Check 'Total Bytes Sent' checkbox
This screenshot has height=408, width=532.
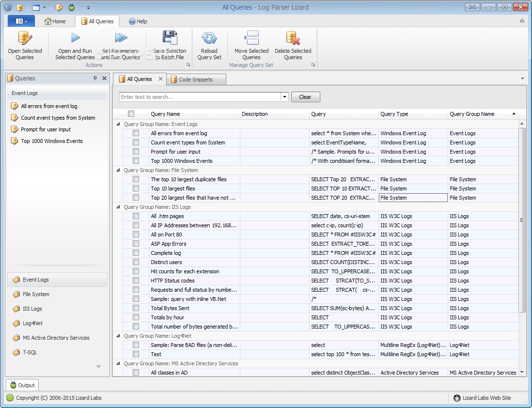(x=136, y=308)
